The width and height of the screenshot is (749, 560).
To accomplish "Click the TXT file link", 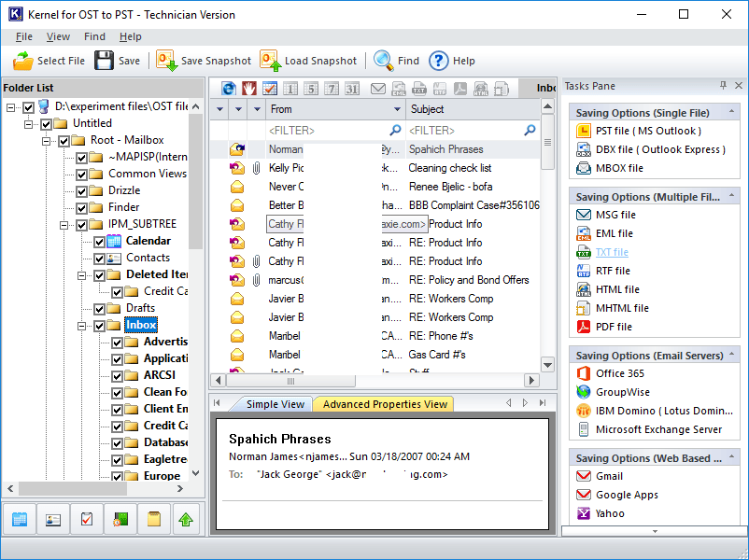I will (612, 252).
